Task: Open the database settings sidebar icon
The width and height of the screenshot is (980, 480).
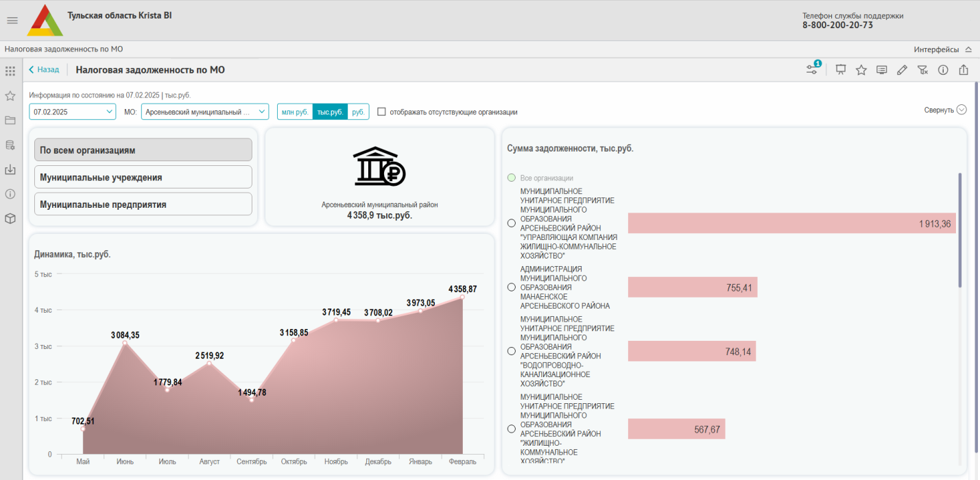Action: [10, 145]
